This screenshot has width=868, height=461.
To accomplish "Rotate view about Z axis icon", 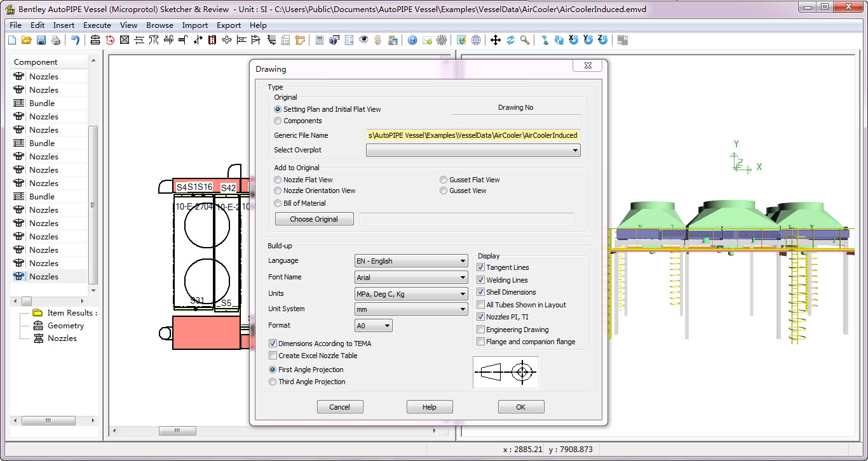I will pos(603,39).
